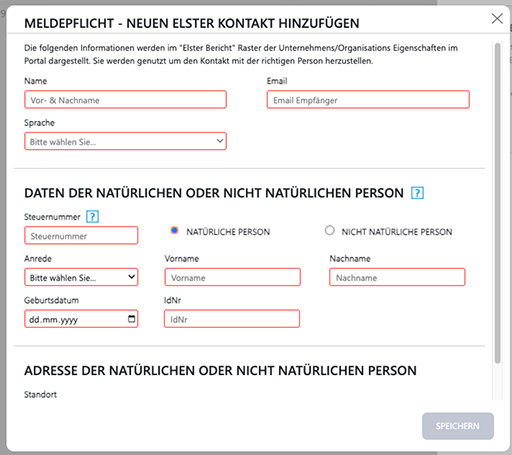Click the Geburtsdatum date field
Screen dimensions: 512x455
point(81,319)
